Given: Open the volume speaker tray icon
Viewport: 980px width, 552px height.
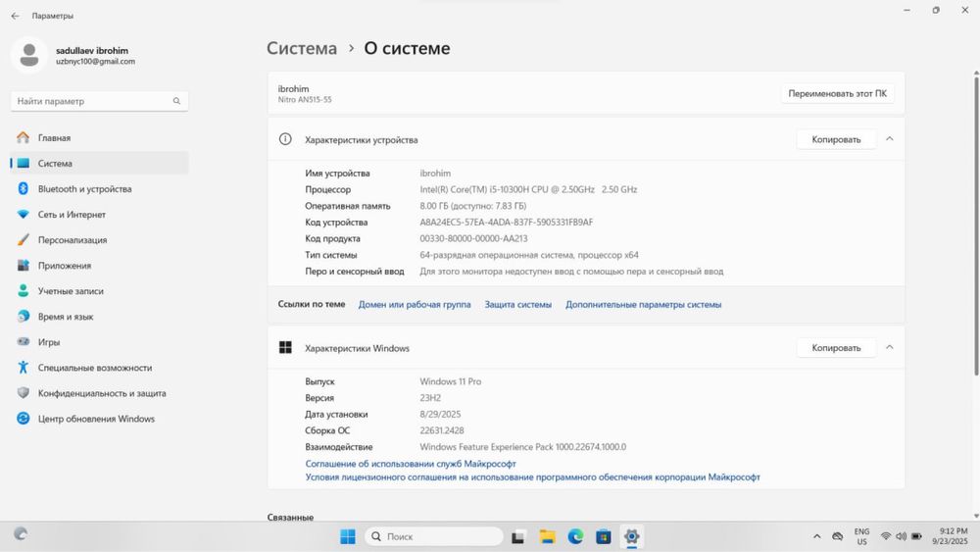Looking at the screenshot, I should coord(901,536).
